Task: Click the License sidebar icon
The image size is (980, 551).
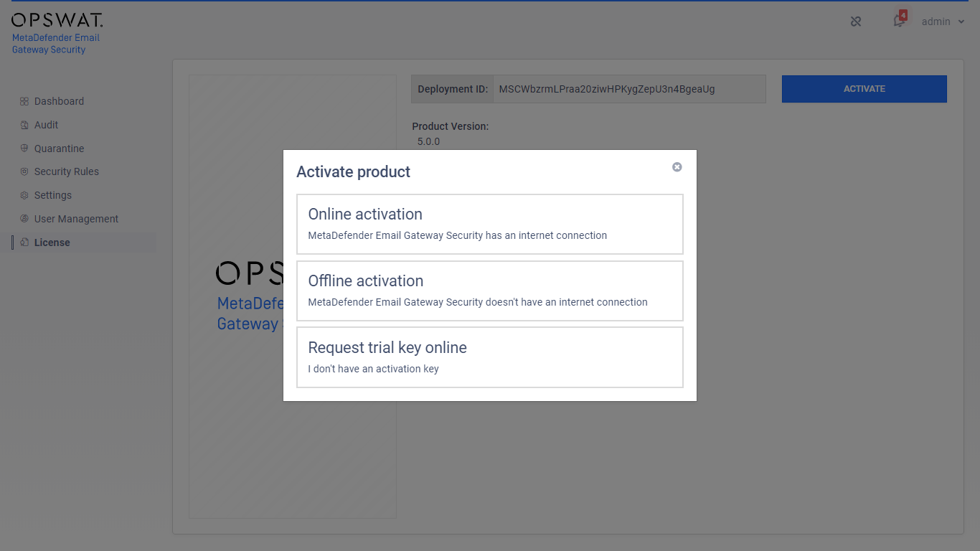Action: tap(24, 242)
